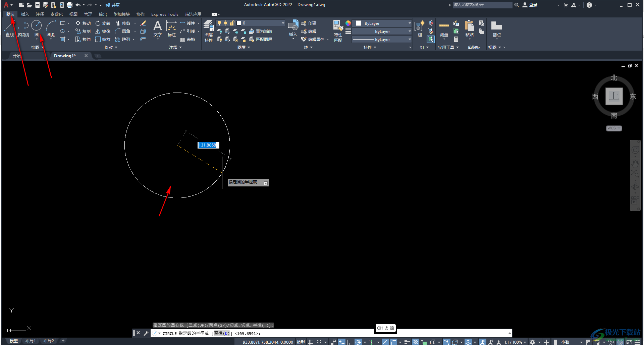
Task: Open the lineweight ByLayer dropdown
Action: coord(410,31)
